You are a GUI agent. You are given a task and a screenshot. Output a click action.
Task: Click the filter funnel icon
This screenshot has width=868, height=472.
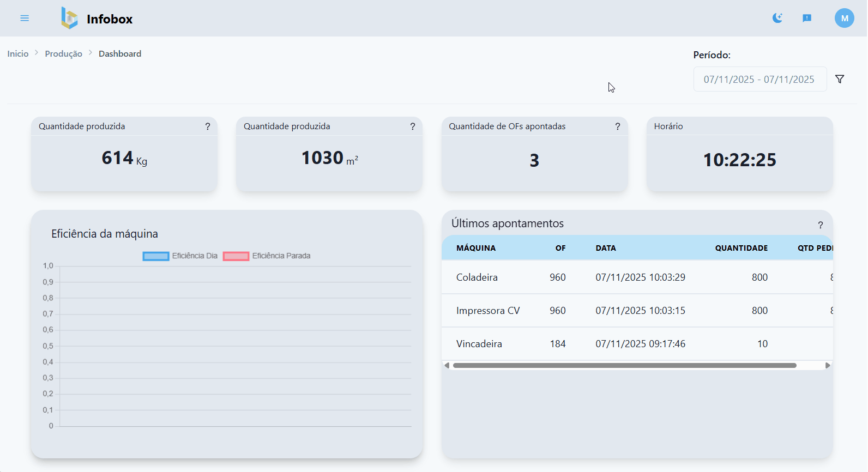pyautogui.click(x=840, y=80)
